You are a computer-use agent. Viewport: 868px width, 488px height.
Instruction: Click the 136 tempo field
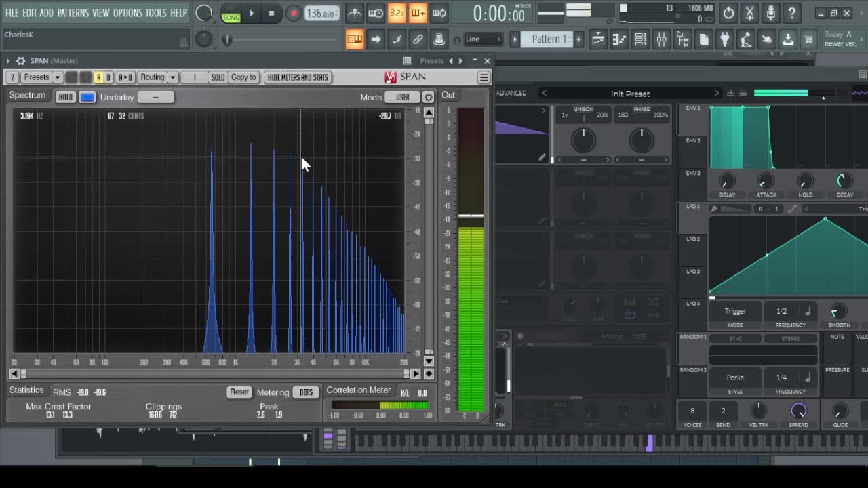(321, 13)
